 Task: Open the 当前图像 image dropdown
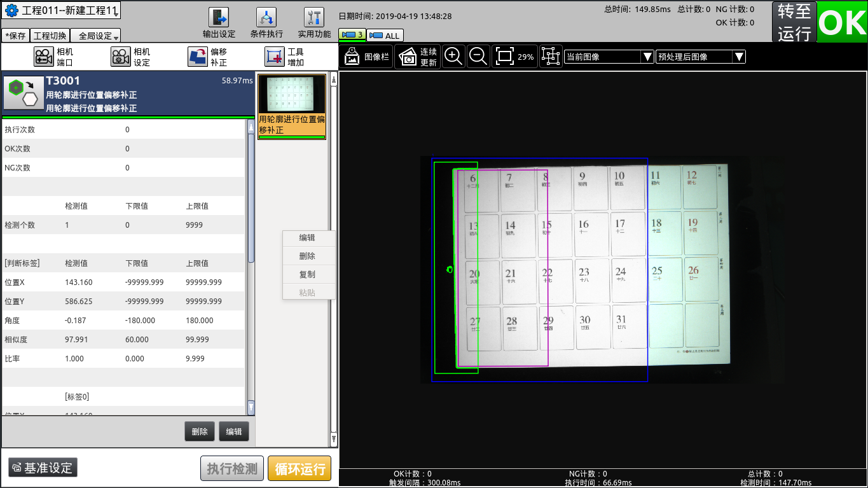click(609, 57)
